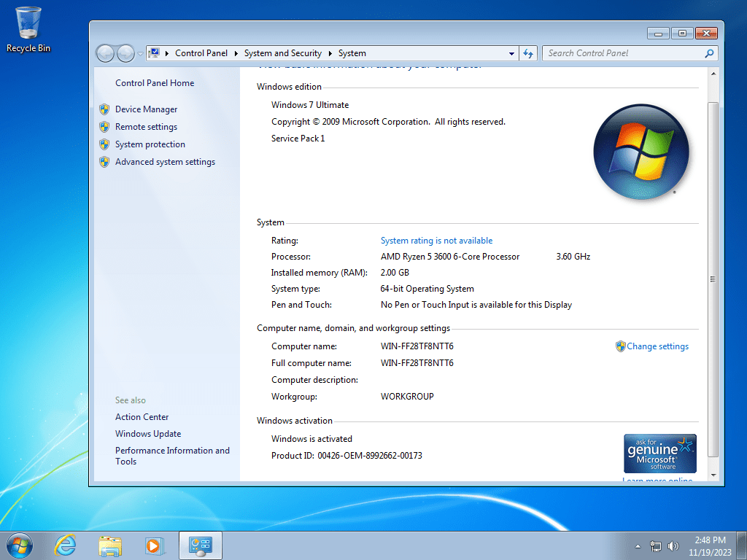Click the vertical scrollbar thumb
The height and width of the screenshot is (560, 747).
tap(713, 279)
